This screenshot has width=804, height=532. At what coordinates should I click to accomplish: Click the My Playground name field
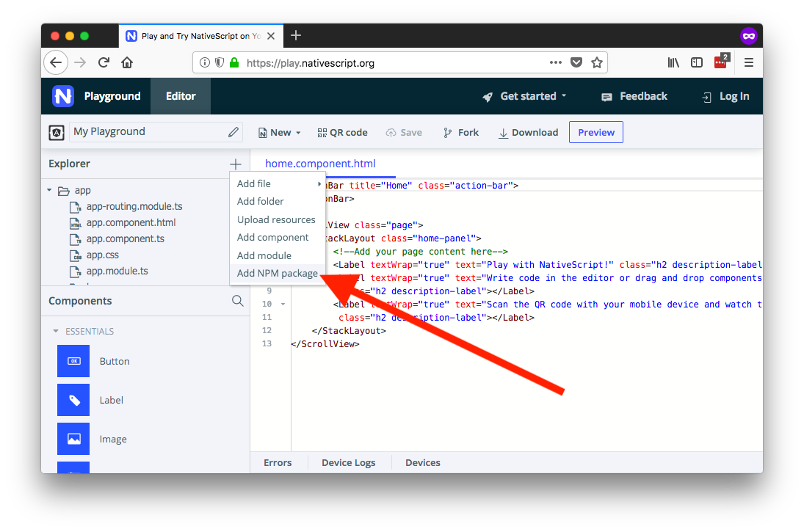[156, 132]
